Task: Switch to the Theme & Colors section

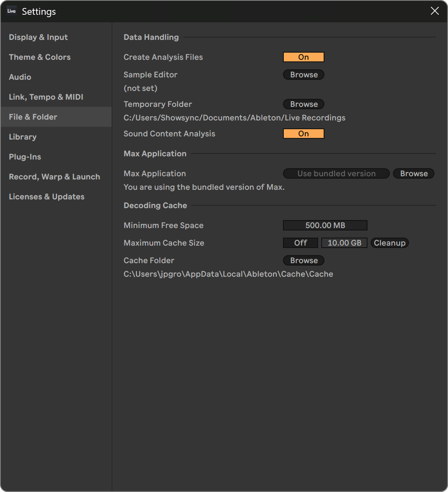Action: tap(39, 57)
